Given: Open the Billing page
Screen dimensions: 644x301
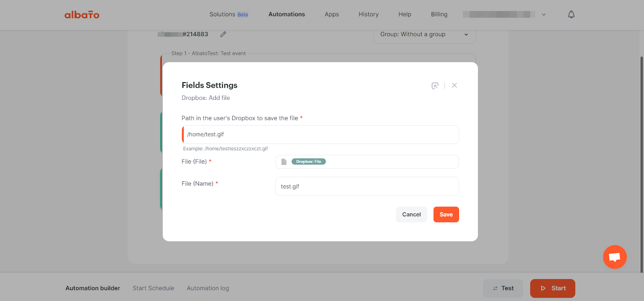Looking at the screenshot, I should 439,14.
